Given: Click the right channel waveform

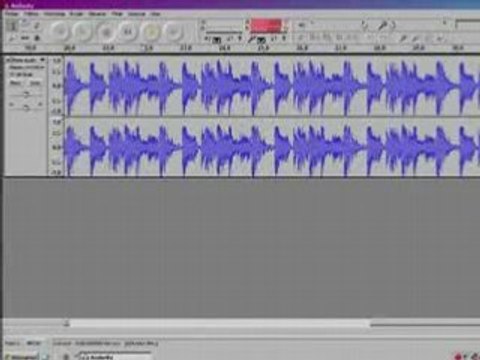Looking at the screenshot, I should point(272,147).
